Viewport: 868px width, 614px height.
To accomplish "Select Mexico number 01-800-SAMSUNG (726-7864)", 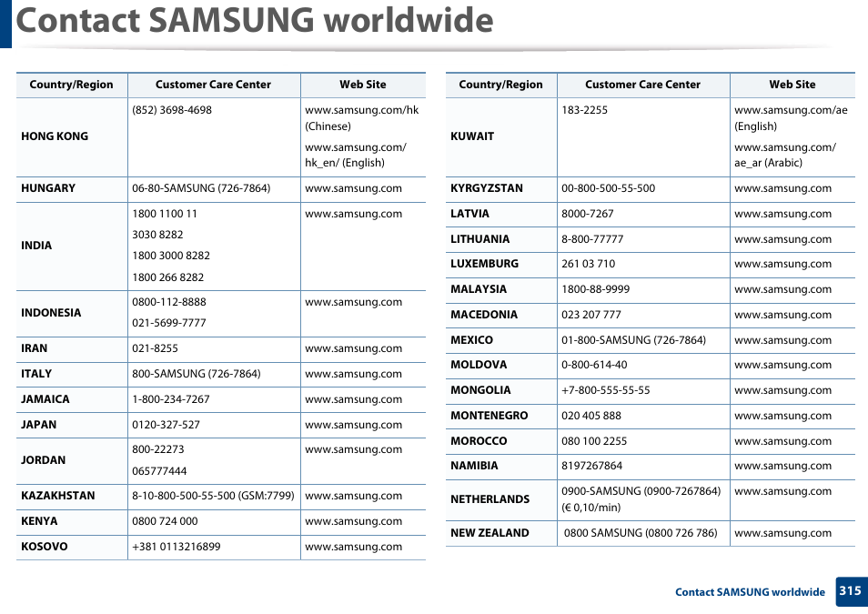I will (634, 340).
